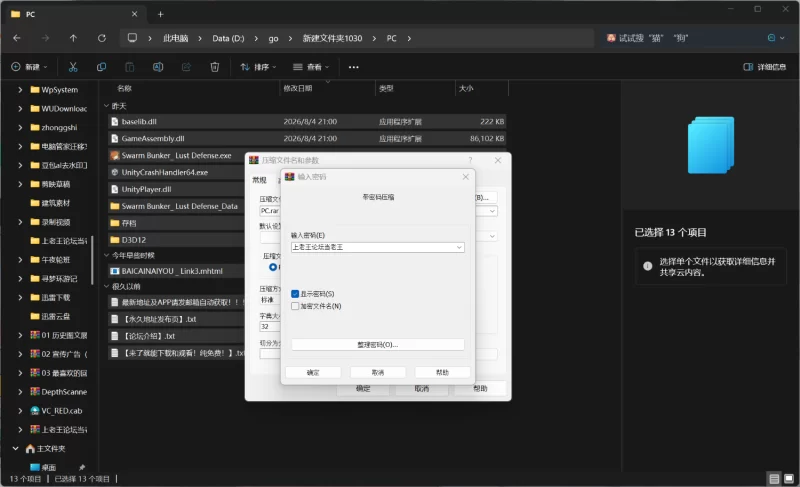The width and height of the screenshot is (800, 487).
Task: Select GameAssembly.dll in the file list
Action: click(307, 138)
